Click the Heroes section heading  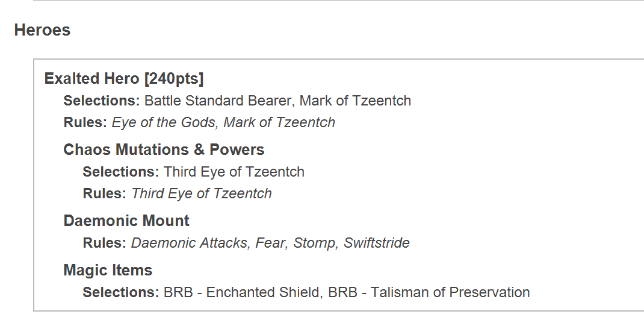click(x=42, y=30)
